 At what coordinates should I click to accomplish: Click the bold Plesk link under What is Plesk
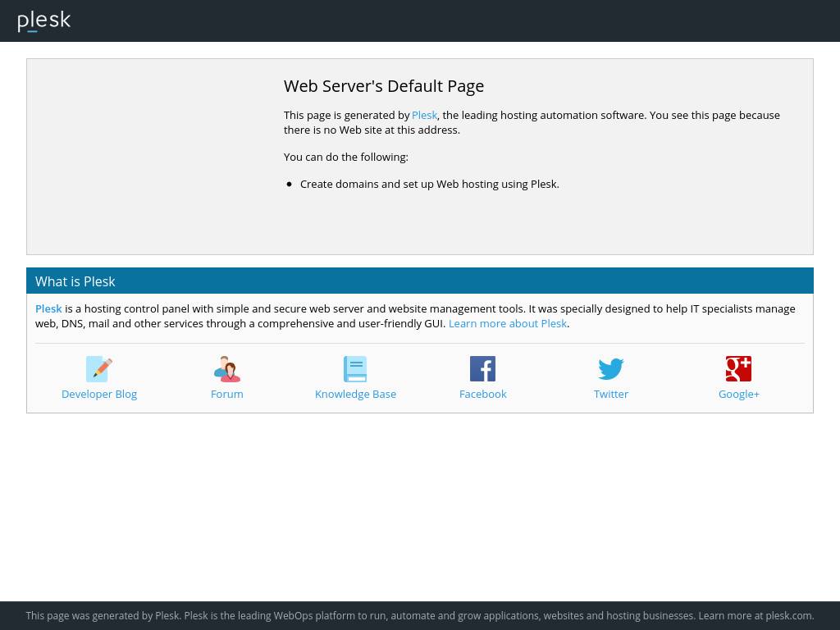coord(48,309)
